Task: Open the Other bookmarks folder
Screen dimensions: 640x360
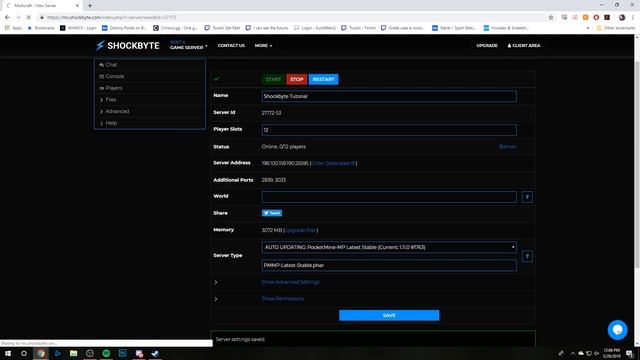Action: pyautogui.click(x=616, y=28)
